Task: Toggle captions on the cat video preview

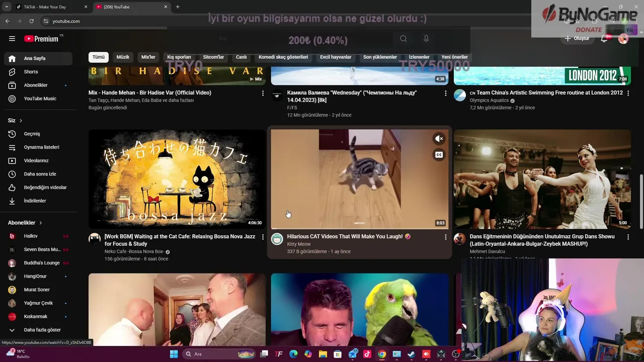Action: pyautogui.click(x=439, y=155)
